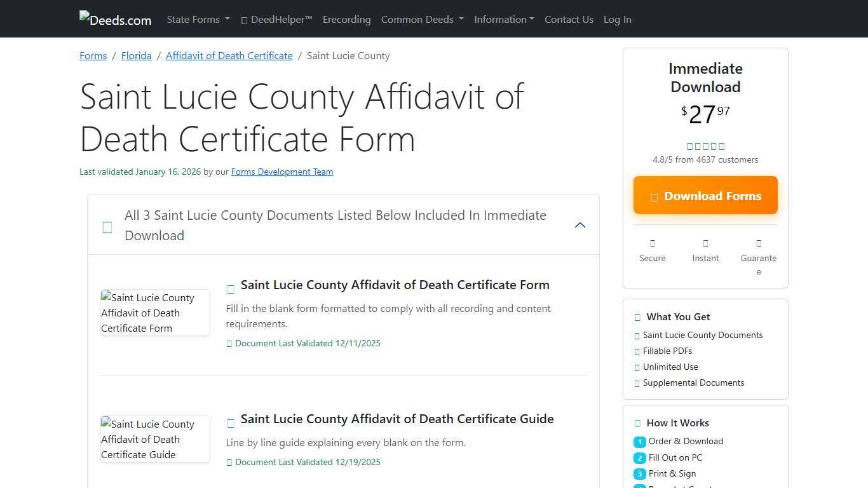Check the Affidavit of Death Certificate Guide checkbox
This screenshot has height=488, width=868.
(231, 423)
